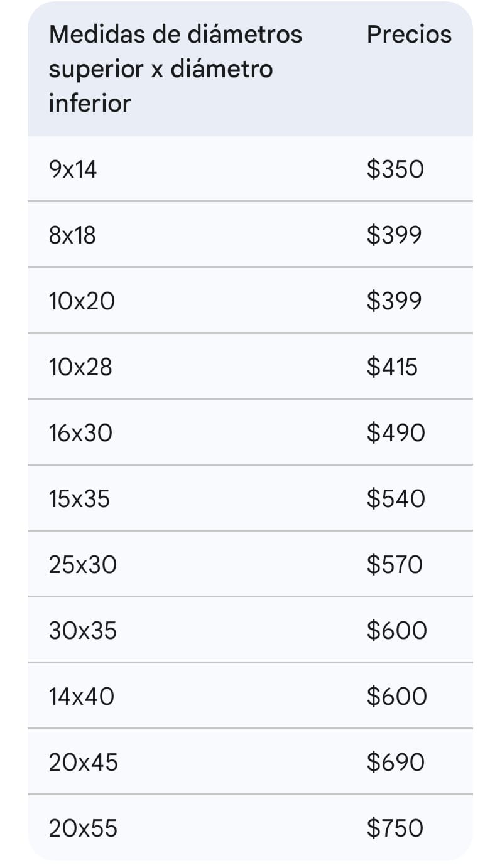Select the 16x30 measurement cell
This screenshot has height=868, width=490.
coord(80,433)
